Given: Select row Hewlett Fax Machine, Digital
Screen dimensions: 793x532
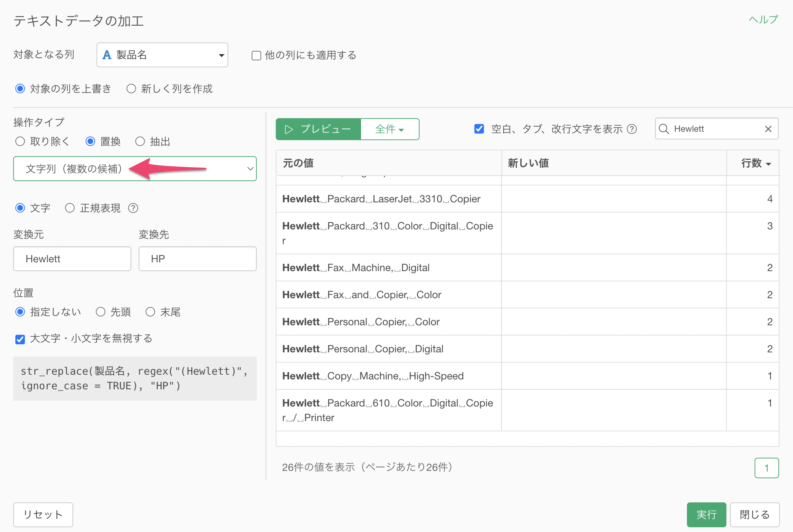Looking at the screenshot, I should click(527, 267).
